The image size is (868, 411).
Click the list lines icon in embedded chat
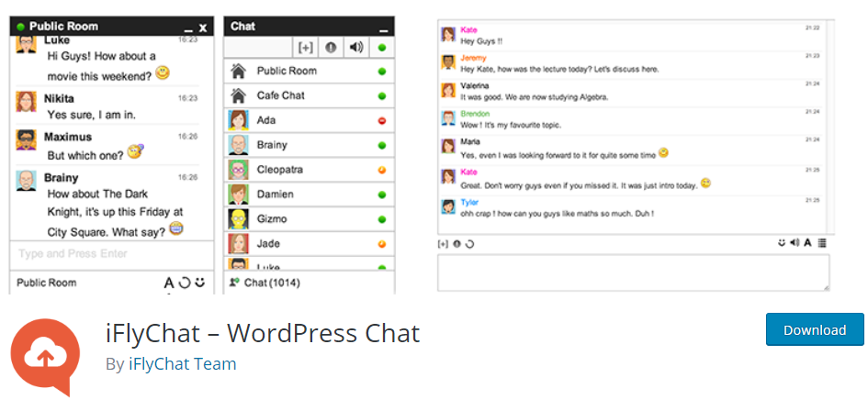pos(822,242)
